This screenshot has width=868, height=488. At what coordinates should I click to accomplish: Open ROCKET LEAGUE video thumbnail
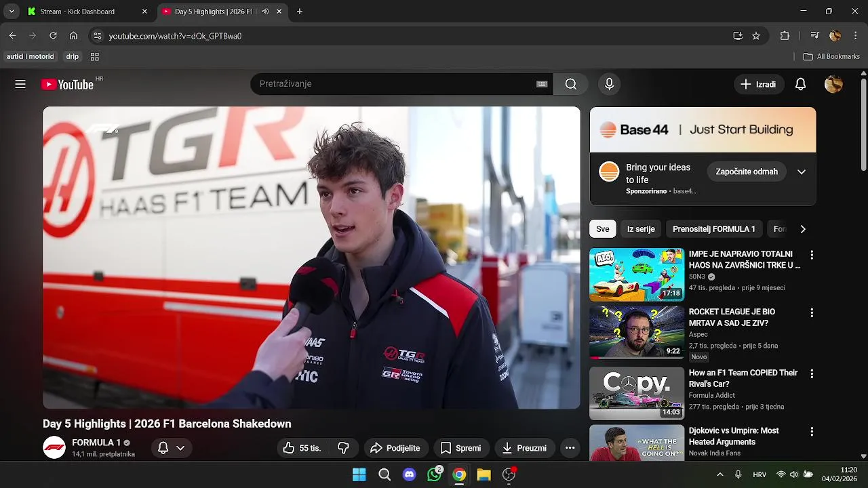click(637, 332)
